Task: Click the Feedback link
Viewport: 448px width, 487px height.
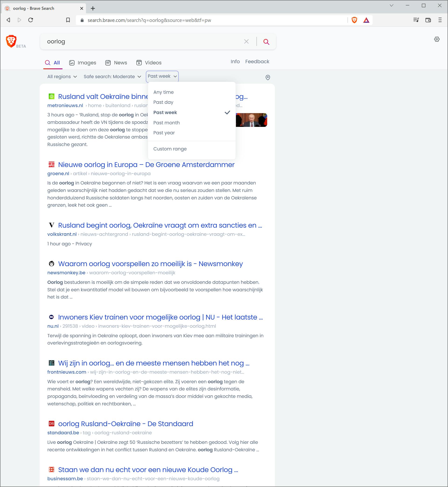Action: pyautogui.click(x=257, y=62)
